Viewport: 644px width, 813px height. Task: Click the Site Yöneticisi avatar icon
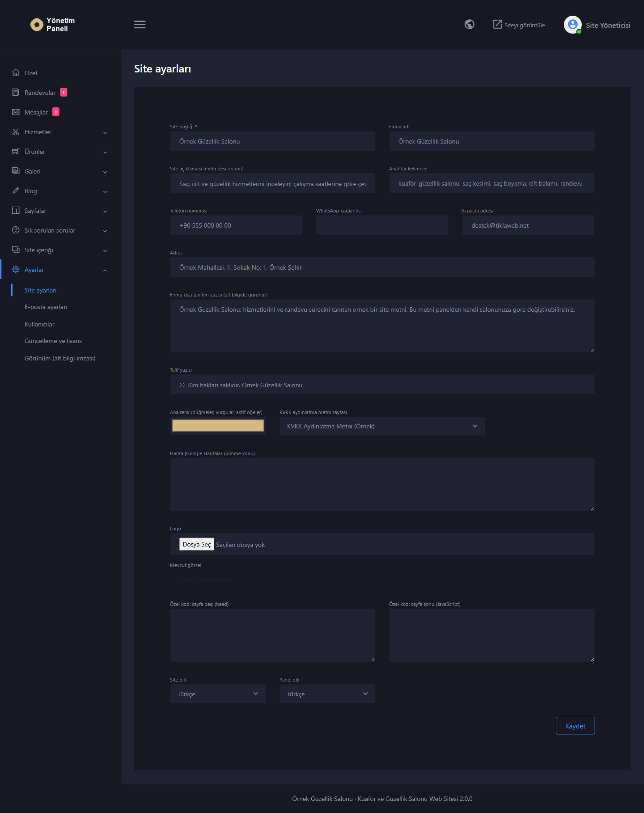pyautogui.click(x=572, y=25)
